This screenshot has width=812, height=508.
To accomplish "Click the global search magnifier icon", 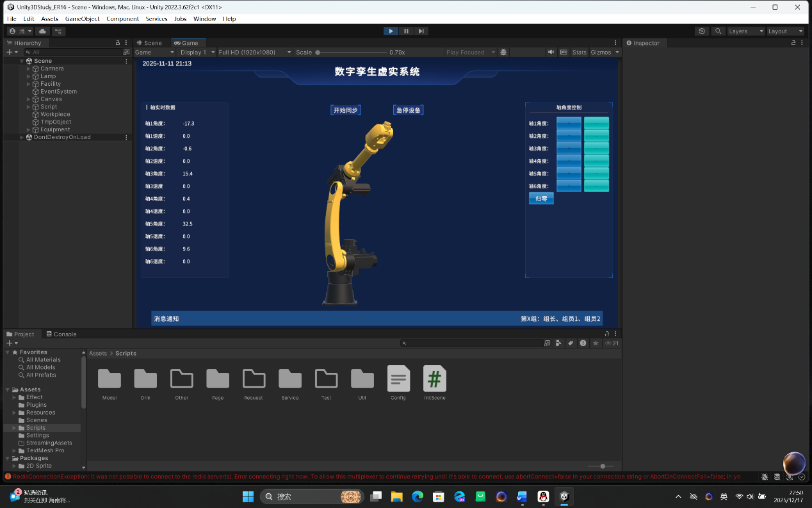I will click(x=719, y=31).
